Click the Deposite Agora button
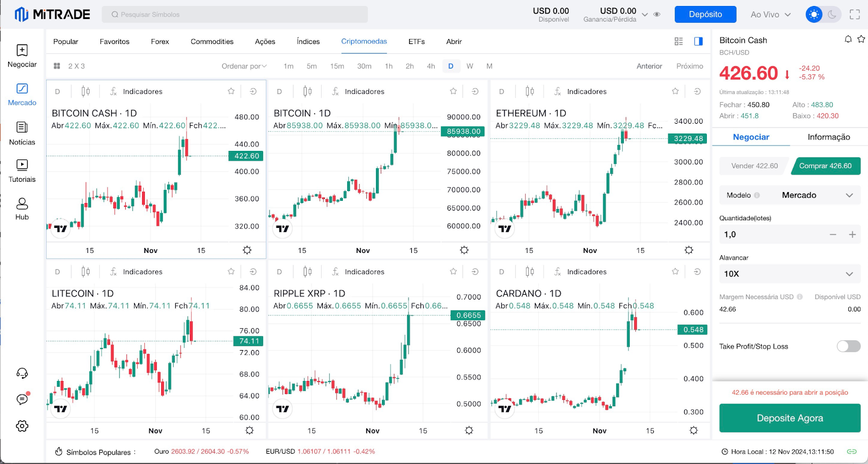868x464 pixels. pyautogui.click(x=790, y=418)
